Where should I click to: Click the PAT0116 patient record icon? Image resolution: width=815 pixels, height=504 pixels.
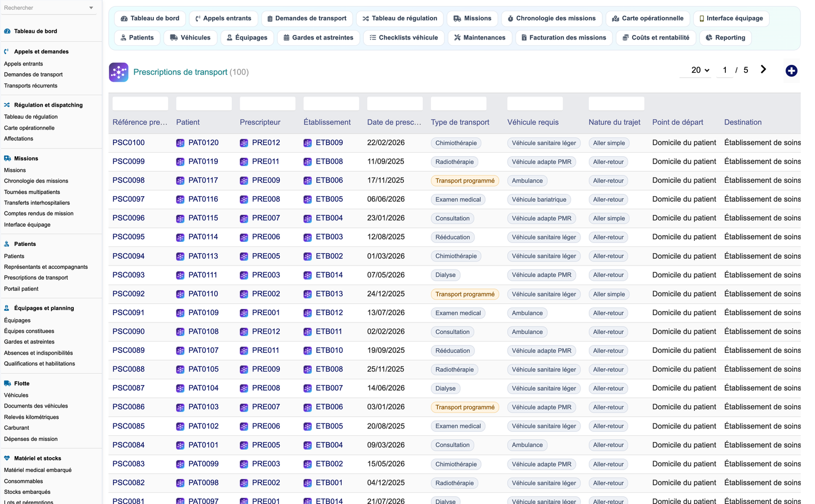(x=180, y=200)
